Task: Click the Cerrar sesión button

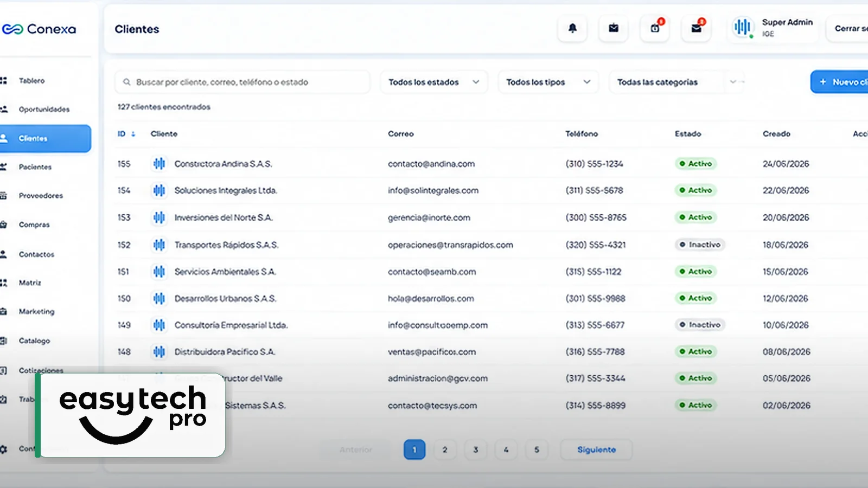Action: point(847,28)
